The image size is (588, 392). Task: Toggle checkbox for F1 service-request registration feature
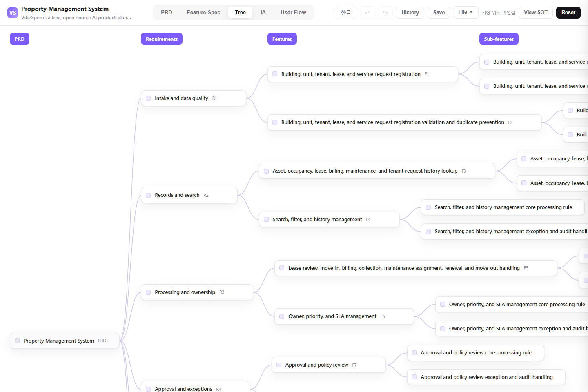click(275, 74)
